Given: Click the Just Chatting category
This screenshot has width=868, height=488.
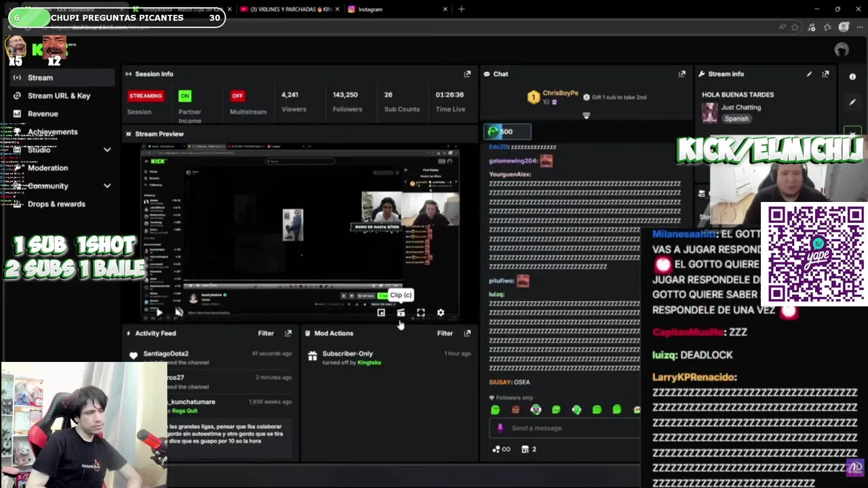Looking at the screenshot, I should pos(741,107).
